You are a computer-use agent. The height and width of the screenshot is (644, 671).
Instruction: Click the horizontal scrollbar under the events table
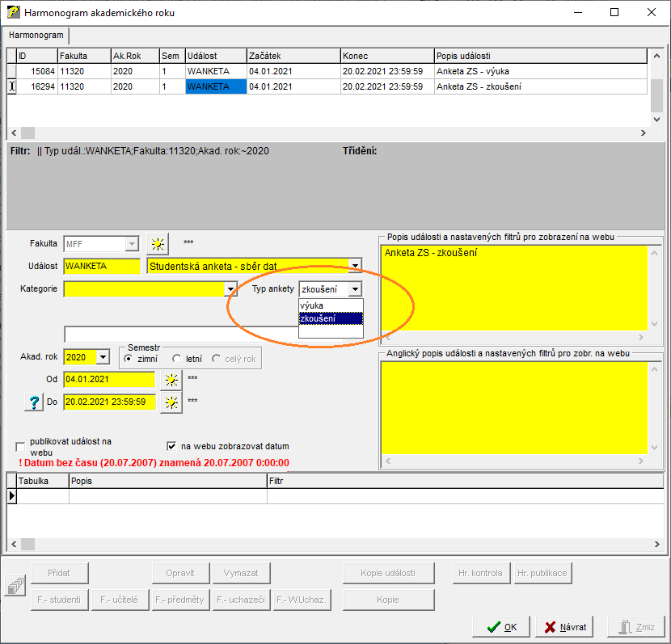coord(323,133)
